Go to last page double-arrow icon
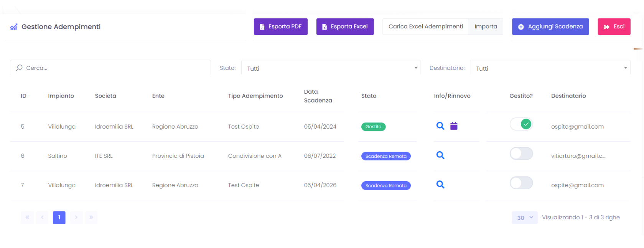This screenshot has height=248, width=644. click(91, 217)
